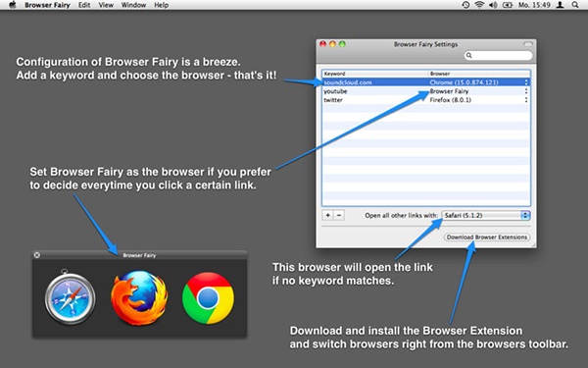The width and height of the screenshot is (588, 368).
Task: Open Spotlight search in menu bar
Action: pos(575,5)
